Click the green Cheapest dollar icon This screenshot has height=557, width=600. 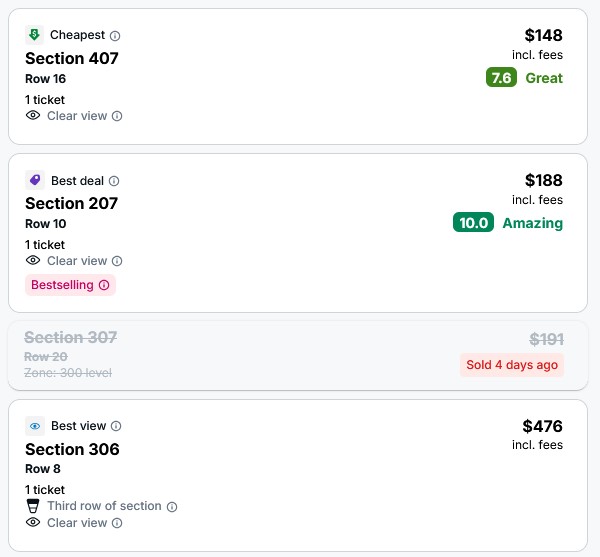pyautogui.click(x=34, y=35)
